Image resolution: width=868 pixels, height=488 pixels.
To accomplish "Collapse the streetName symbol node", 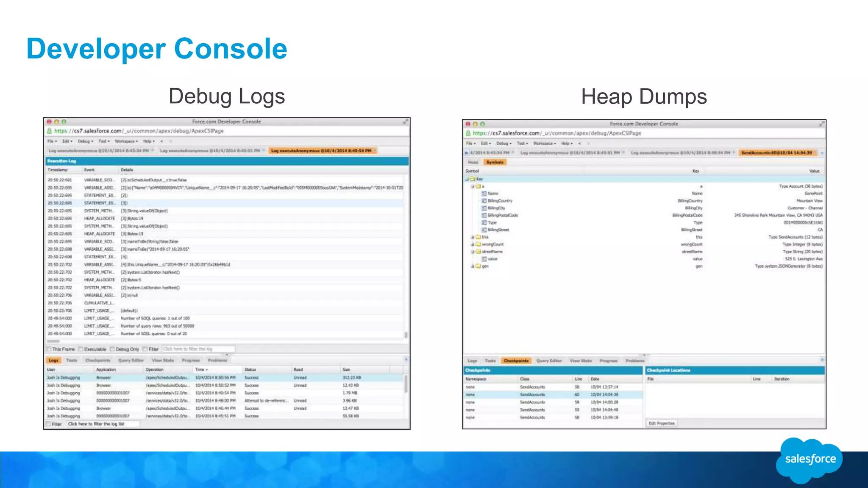I will [473, 252].
